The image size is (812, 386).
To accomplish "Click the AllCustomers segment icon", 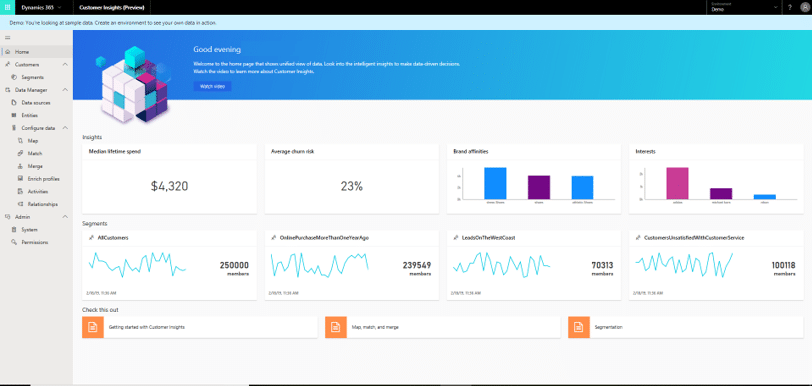I will 92,238.
